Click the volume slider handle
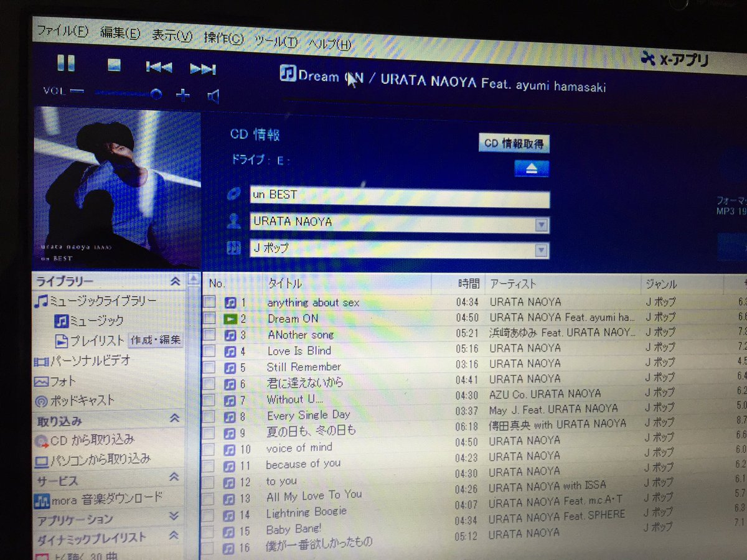 (x=156, y=94)
